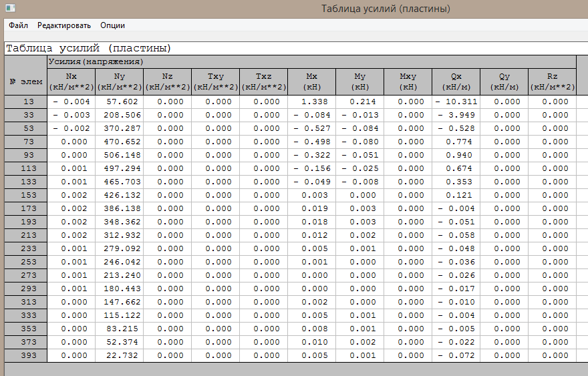This screenshot has height=376, width=588.
Task: Select row header for element 193
Action: (26, 222)
